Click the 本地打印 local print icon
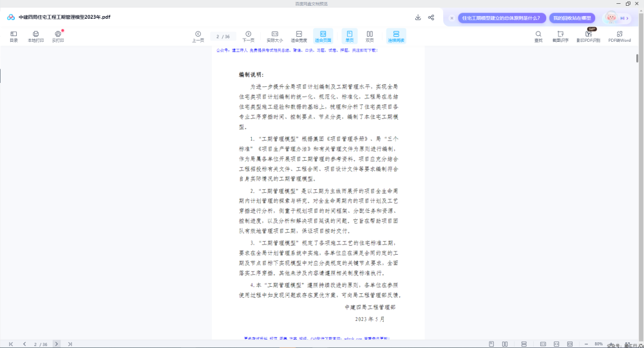This screenshot has height=348, width=644. tap(35, 36)
